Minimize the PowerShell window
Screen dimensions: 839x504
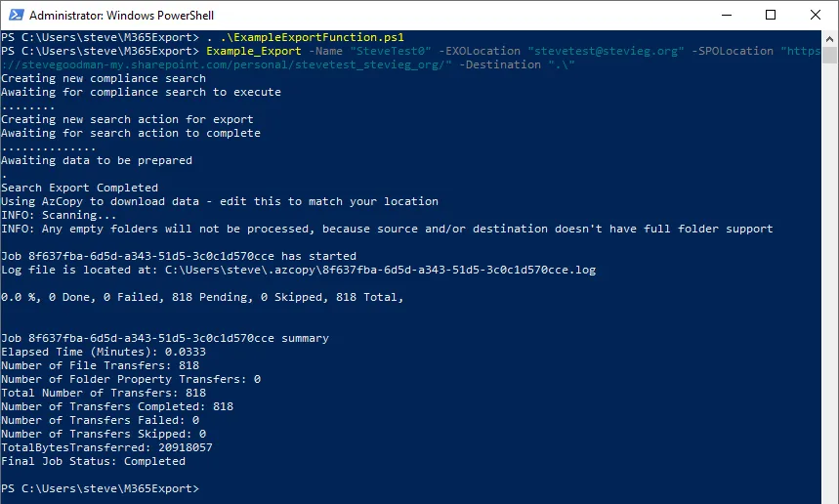coord(726,15)
